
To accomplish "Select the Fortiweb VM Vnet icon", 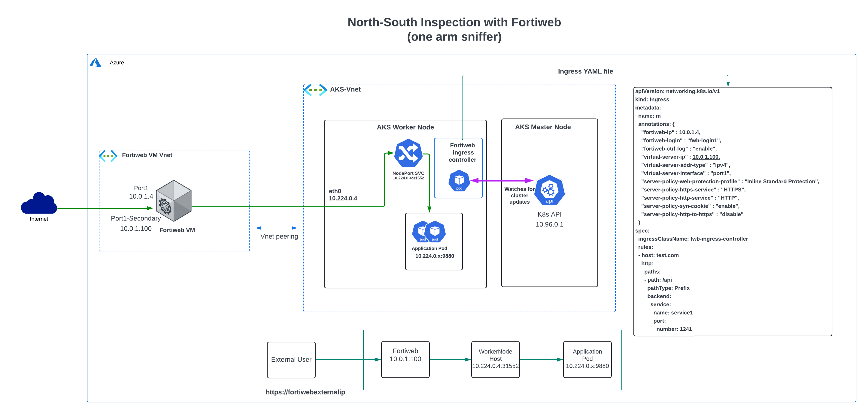I will pos(108,156).
